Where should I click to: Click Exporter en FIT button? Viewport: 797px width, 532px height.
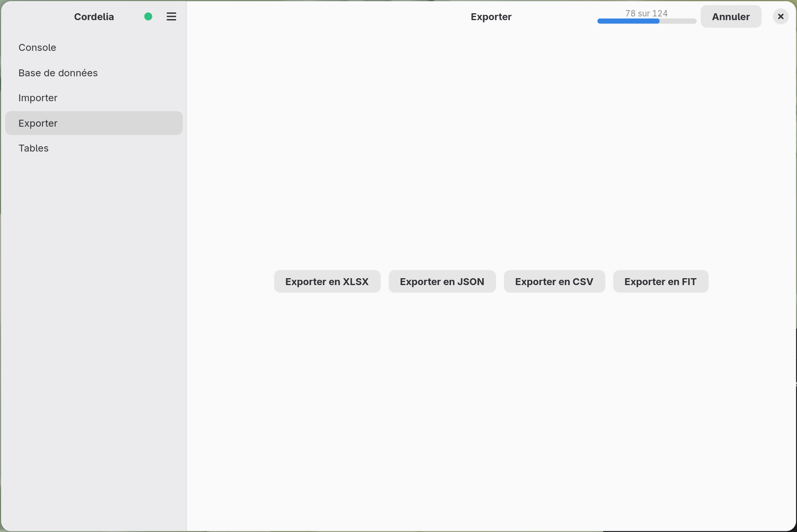point(660,281)
